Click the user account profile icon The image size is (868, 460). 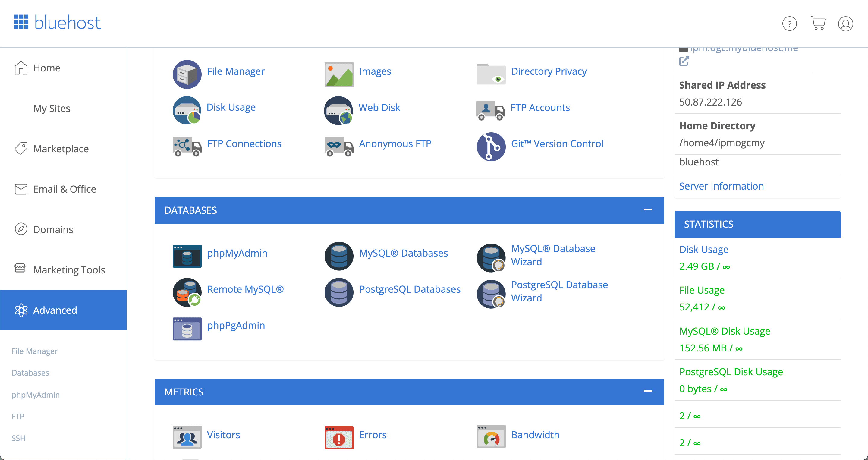845,24
